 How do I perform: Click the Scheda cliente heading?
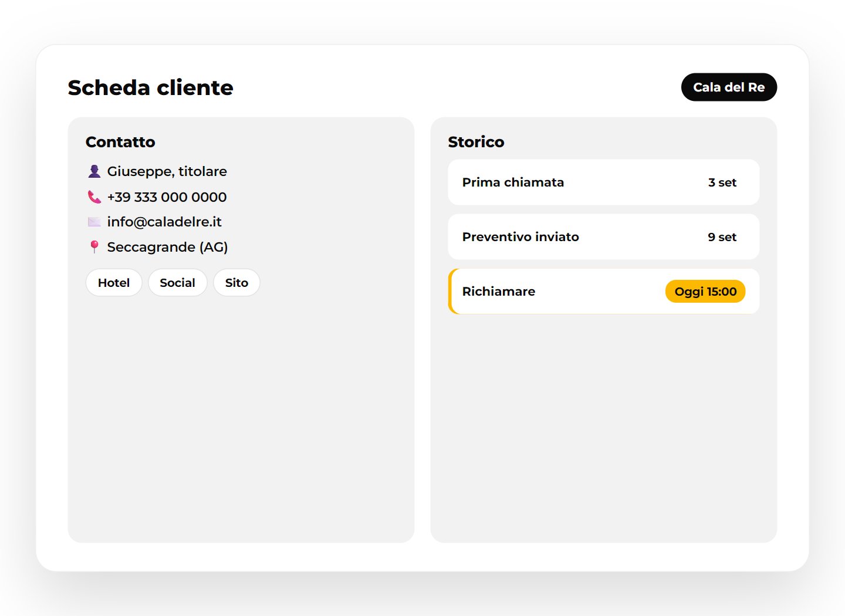[151, 87]
